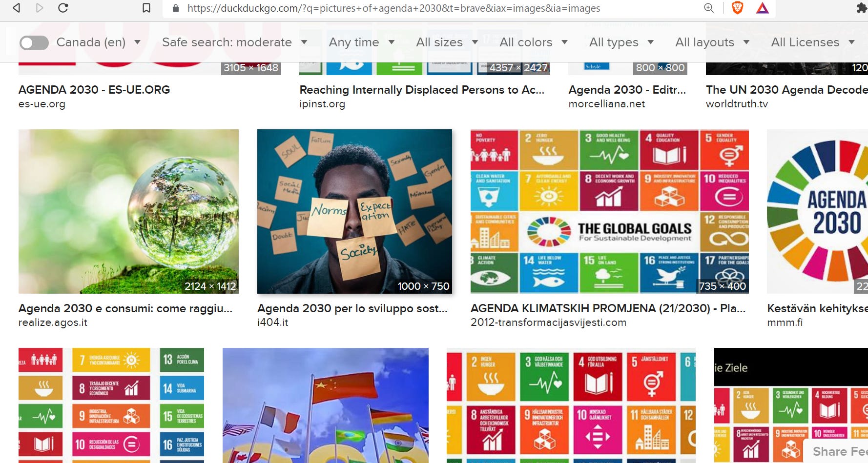Reload the current page

pyautogui.click(x=63, y=8)
